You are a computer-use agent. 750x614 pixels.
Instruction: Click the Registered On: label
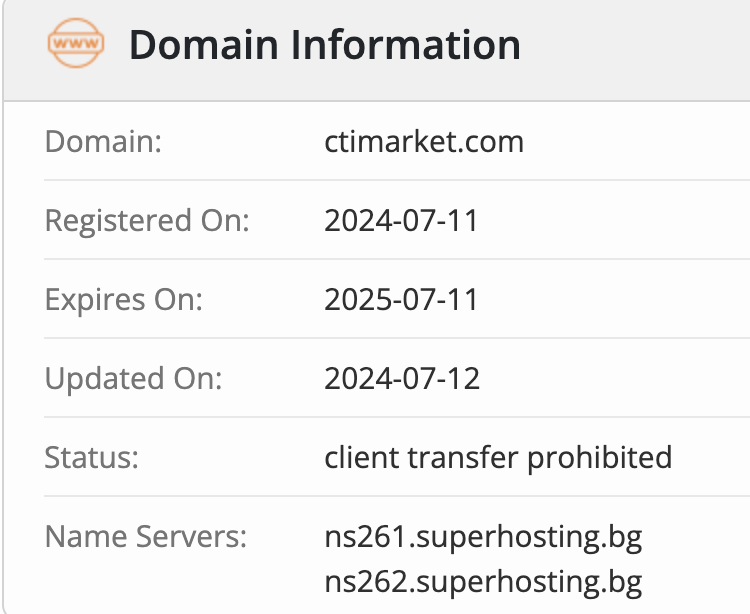click(147, 221)
